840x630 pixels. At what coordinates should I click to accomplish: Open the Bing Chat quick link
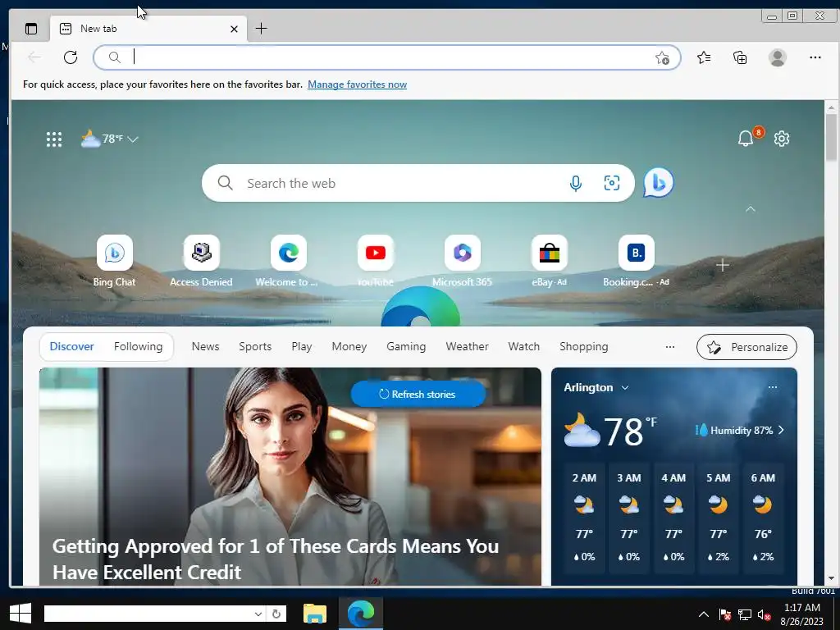click(x=114, y=262)
